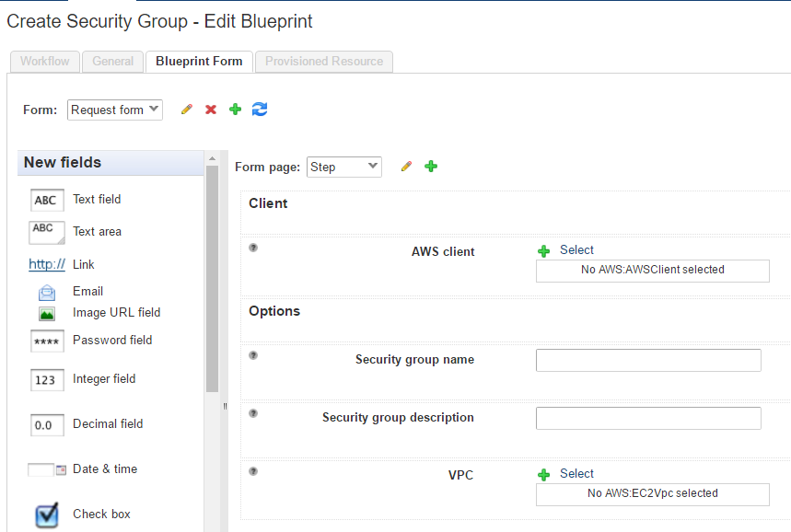Delete the Request form with the red X icon
This screenshot has height=532, width=791.
click(x=210, y=109)
